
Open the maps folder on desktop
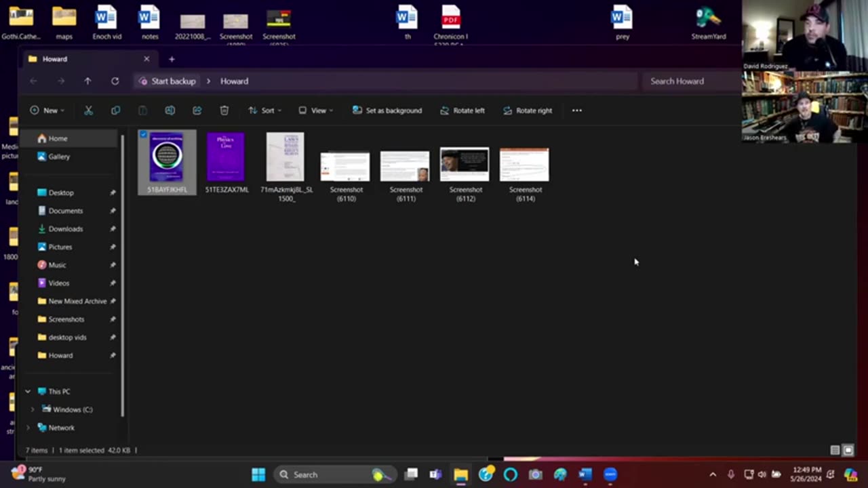[x=64, y=23]
